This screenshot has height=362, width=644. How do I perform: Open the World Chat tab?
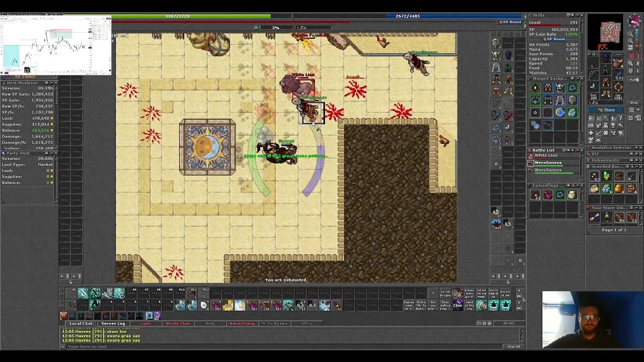178,323
